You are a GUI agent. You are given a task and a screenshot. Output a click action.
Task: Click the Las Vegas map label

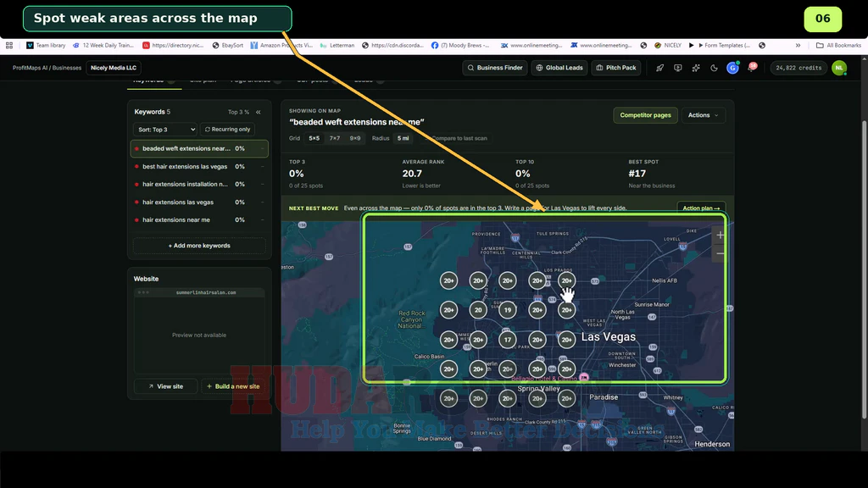pos(609,336)
